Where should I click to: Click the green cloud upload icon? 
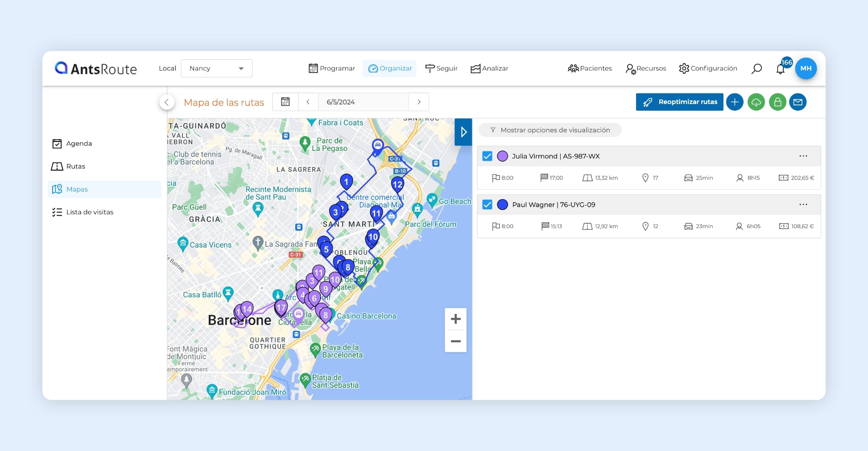[756, 102]
